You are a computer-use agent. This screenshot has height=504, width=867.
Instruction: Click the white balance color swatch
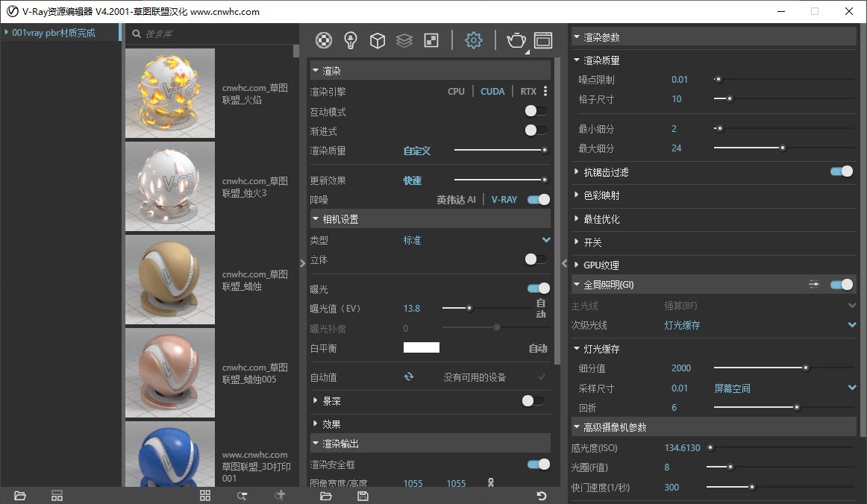click(422, 347)
